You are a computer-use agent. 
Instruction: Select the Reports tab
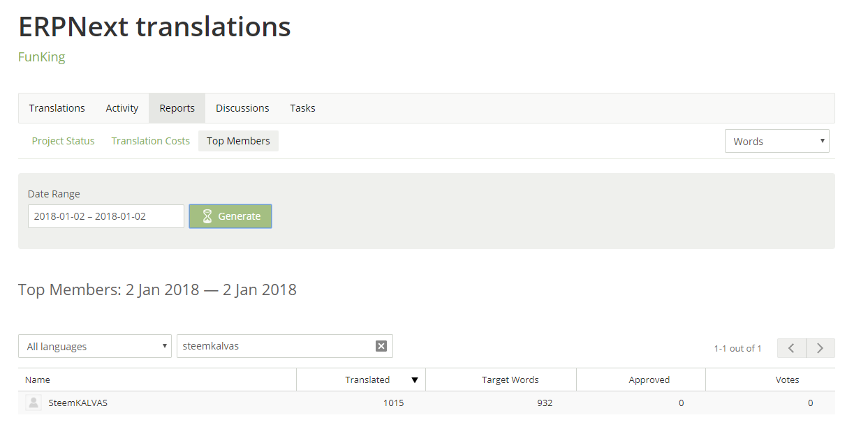pos(177,108)
